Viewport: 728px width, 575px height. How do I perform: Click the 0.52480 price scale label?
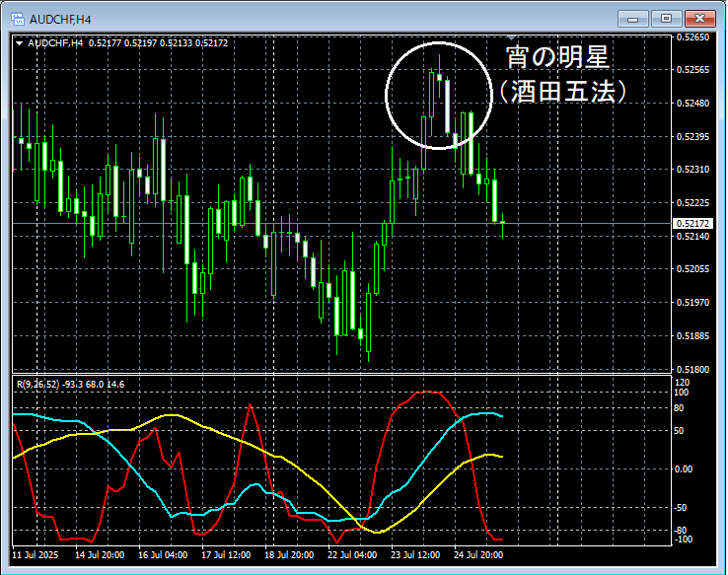(x=693, y=103)
